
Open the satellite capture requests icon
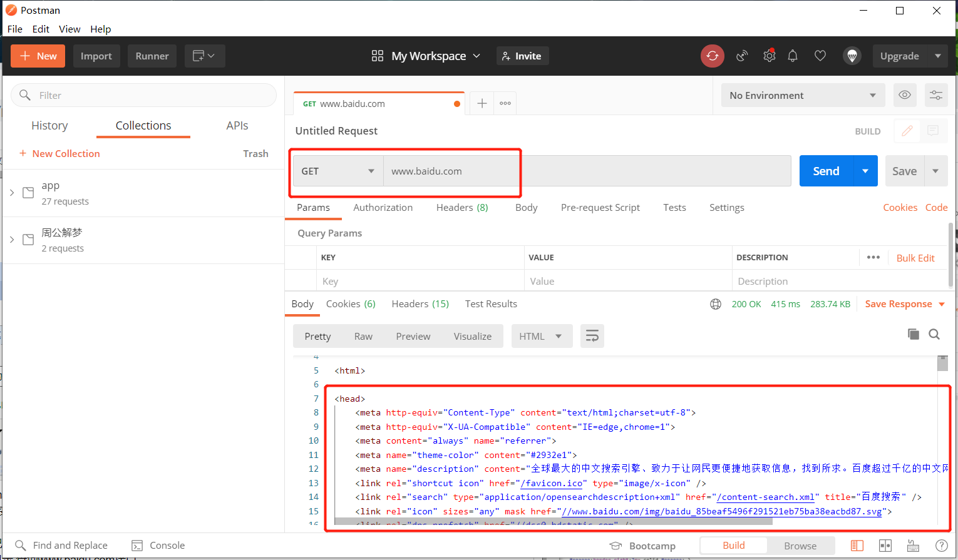coord(742,56)
